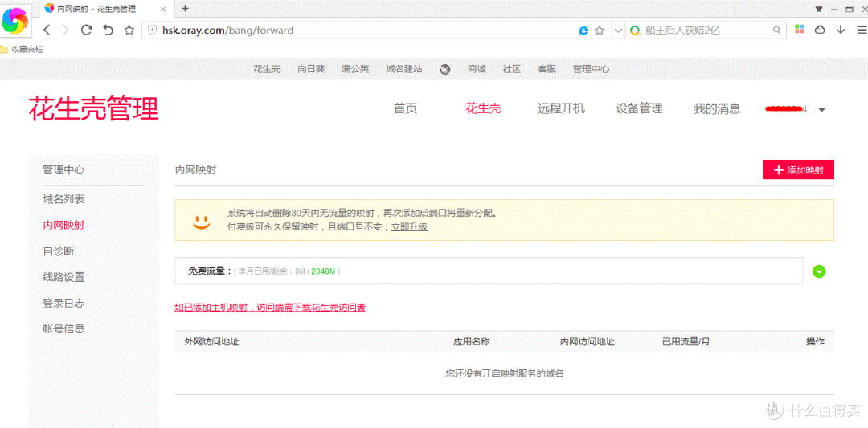The image size is (868, 428).
Task: Click the search box magnifier icon
Action: [776, 31]
